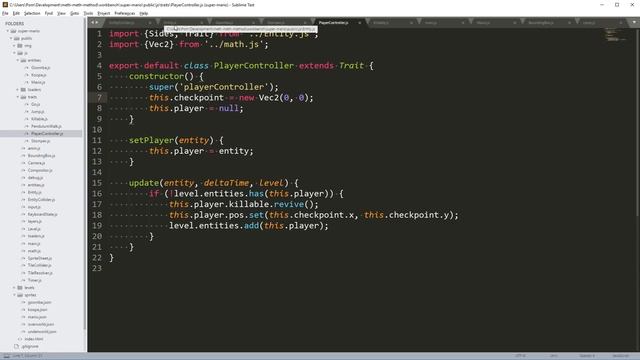This screenshot has height=360, width=640.
Task: Expand the loaders folder
Action: 18,90
